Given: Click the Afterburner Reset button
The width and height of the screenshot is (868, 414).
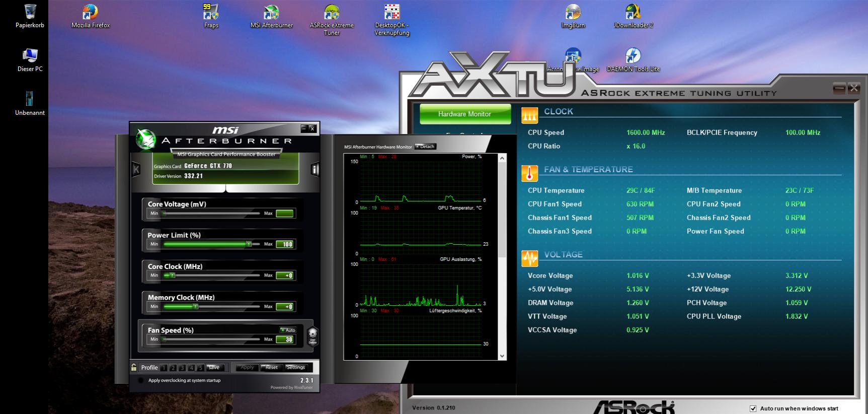Looking at the screenshot, I should [x=272, y=367].
